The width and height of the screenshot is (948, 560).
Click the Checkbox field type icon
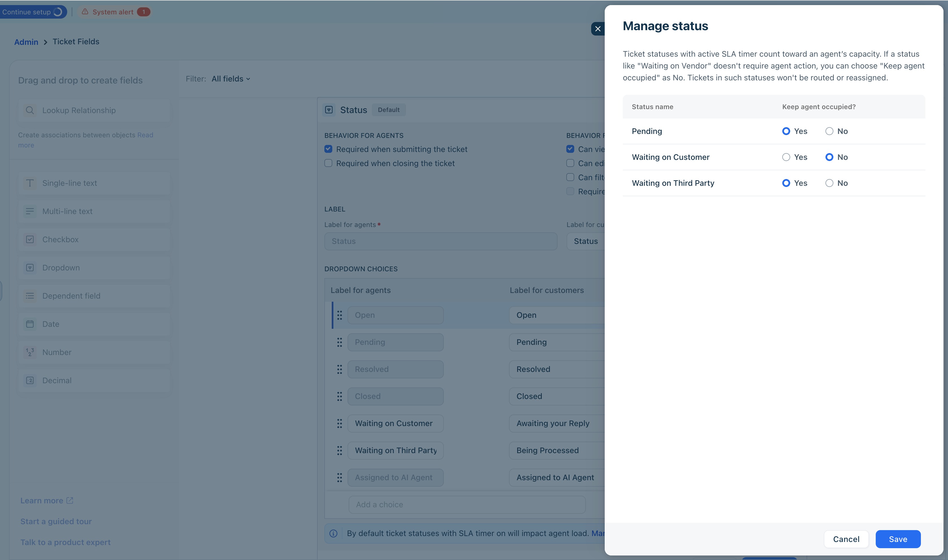[30, 240]
